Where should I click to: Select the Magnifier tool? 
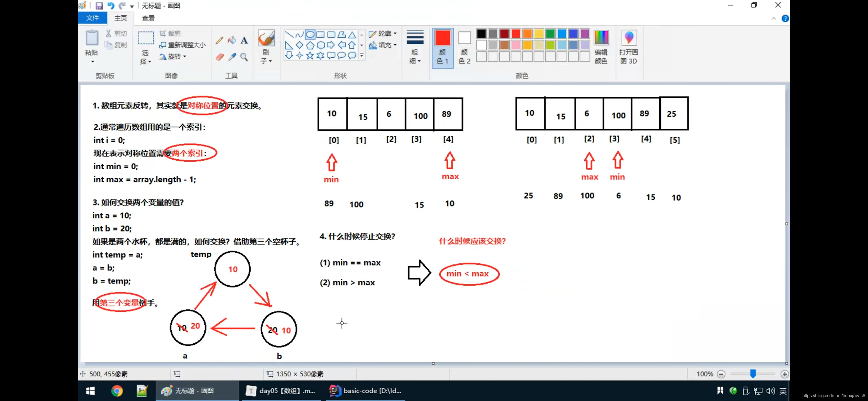(x=244, y=57)
